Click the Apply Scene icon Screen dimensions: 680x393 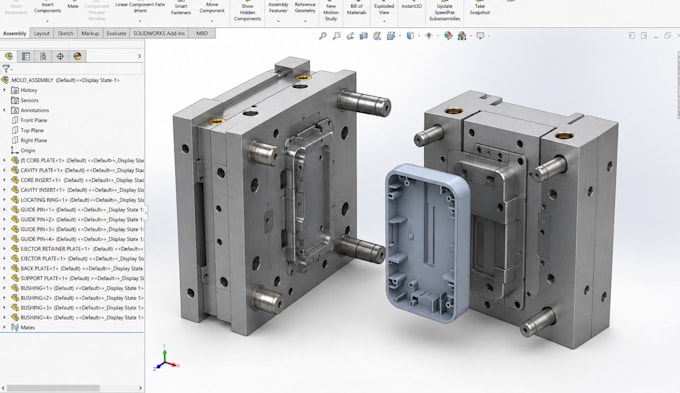[462, 36]
